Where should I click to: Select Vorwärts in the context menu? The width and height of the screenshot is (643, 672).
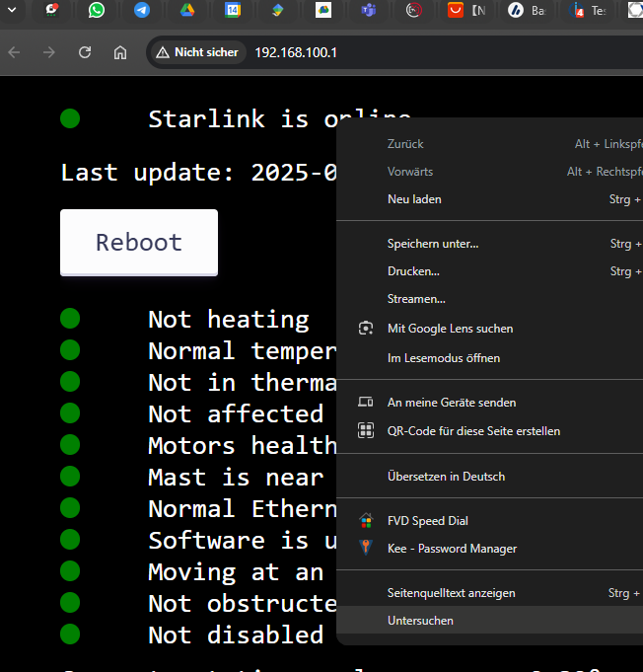coord(489,172)
